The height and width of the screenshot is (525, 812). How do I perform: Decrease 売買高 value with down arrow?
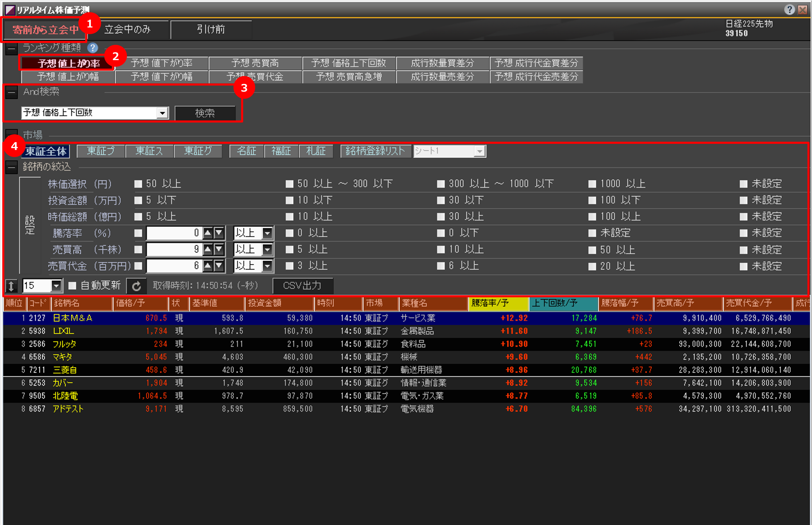pos(219,249)
